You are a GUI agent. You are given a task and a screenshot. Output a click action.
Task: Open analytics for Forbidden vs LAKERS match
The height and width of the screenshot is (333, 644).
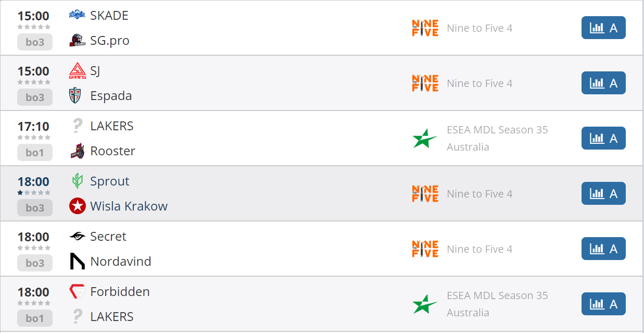click(x=603, y=304)
